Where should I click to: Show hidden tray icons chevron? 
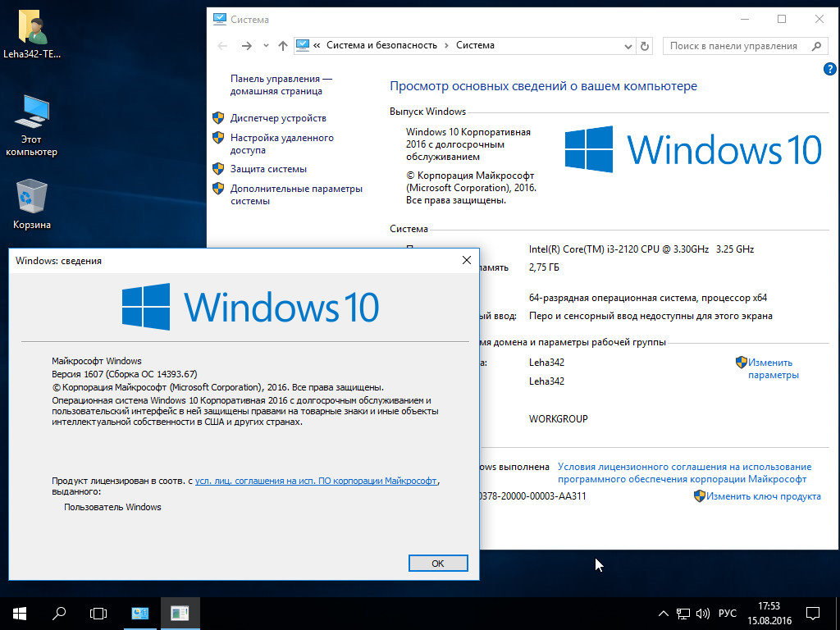[663, 614]
